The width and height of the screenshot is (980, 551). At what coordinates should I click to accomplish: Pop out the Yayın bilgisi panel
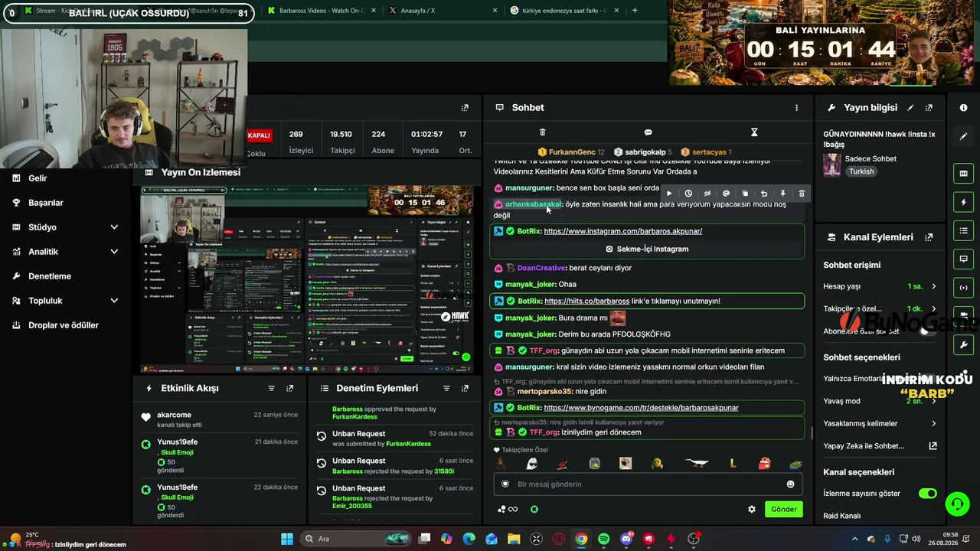pos(929,108)
